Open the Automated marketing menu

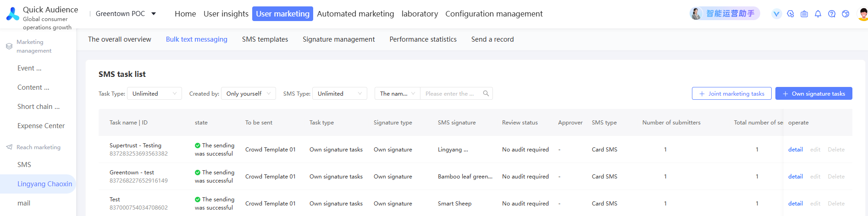[355, 14]
